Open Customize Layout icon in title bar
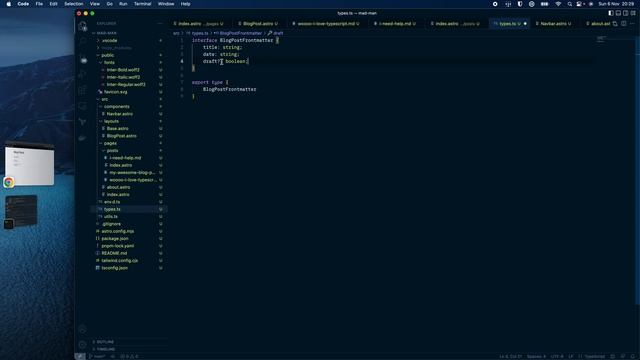Viewport: 640px width, 360px height. tap(633, 13)
